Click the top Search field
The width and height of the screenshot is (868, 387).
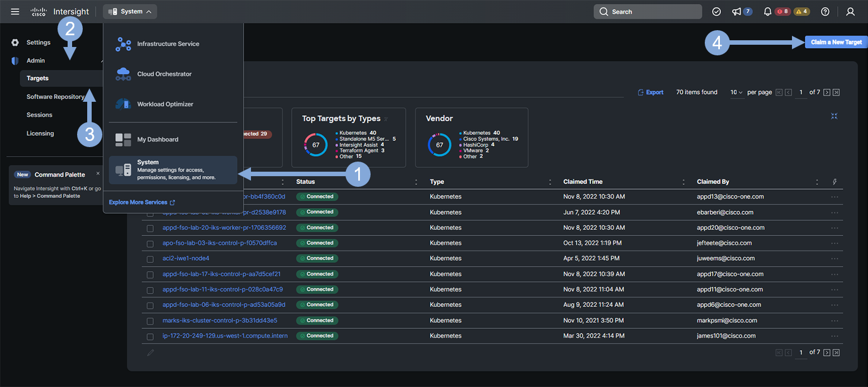[648, 12]
